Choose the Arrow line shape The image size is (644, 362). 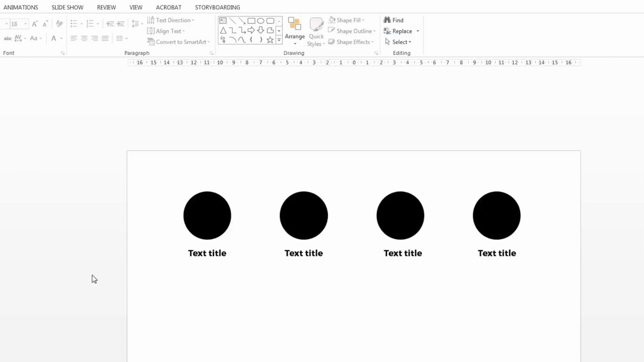pyautogui.click(x=242, y=21)
